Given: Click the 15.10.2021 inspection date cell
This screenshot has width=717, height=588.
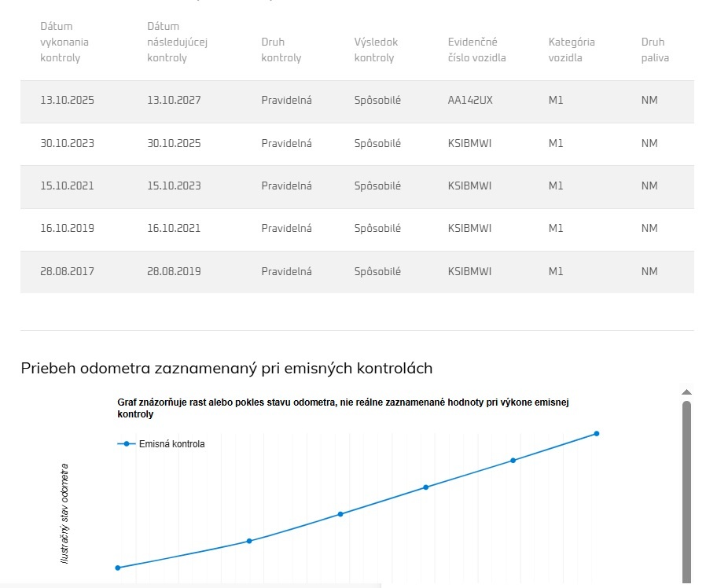Looking at the screenshot, I should (x=67, y=186).
